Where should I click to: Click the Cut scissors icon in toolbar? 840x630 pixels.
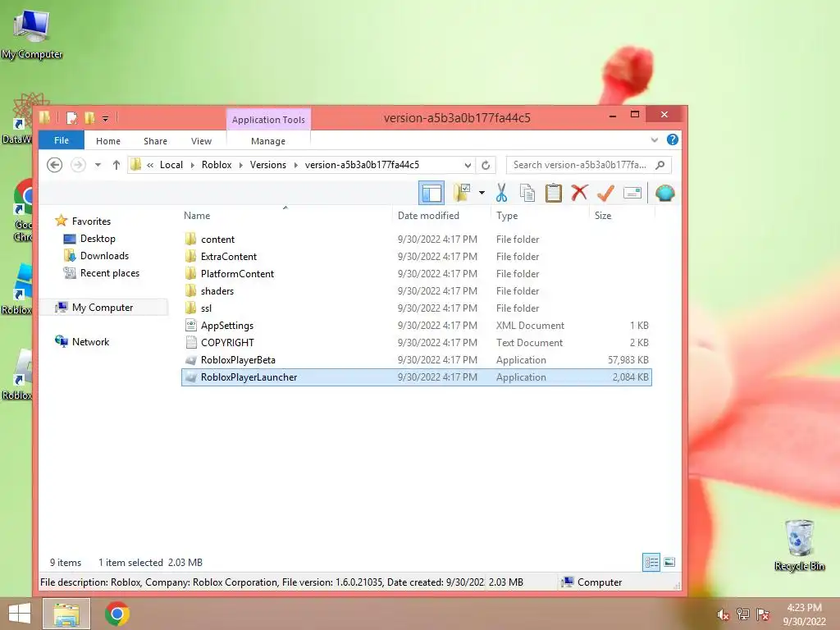coord(501,193)
